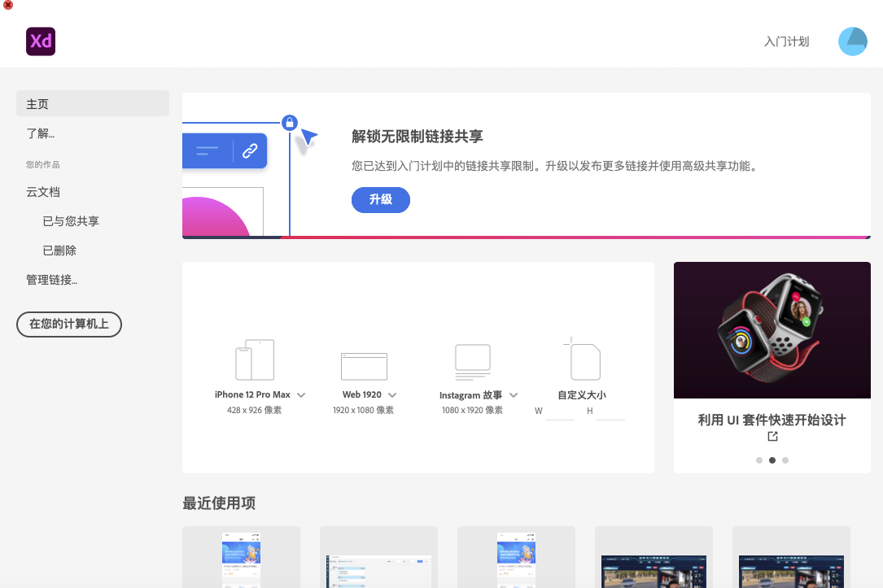Open the UI kit external link icon
The width and height of the screenshot is (883, 588).
click(x=772, y=437)
